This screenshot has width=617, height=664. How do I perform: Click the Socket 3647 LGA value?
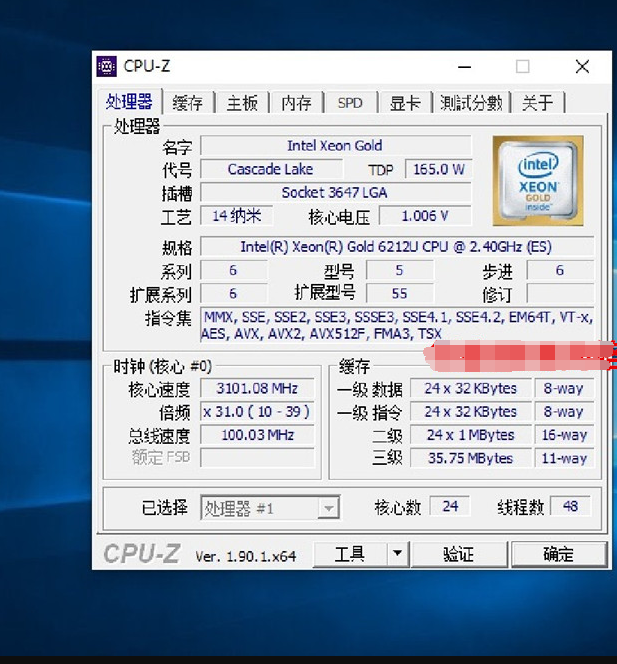pyautogui.click(x=335, y=193)
